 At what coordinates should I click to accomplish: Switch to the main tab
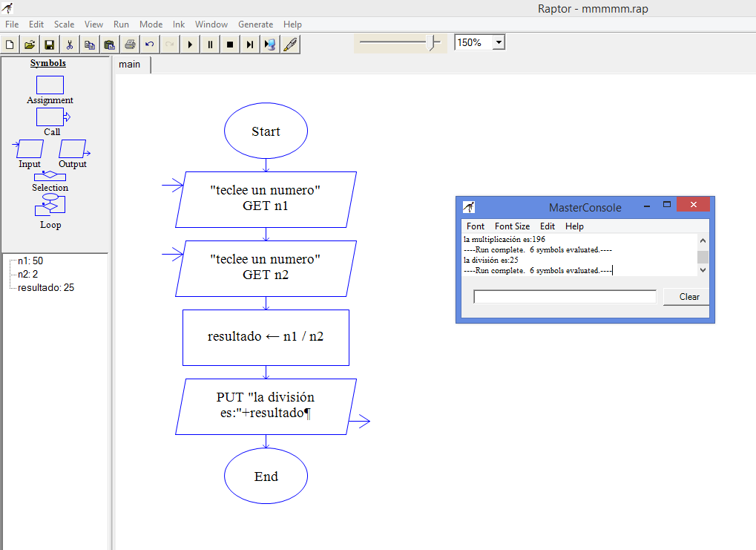point(131,65)
